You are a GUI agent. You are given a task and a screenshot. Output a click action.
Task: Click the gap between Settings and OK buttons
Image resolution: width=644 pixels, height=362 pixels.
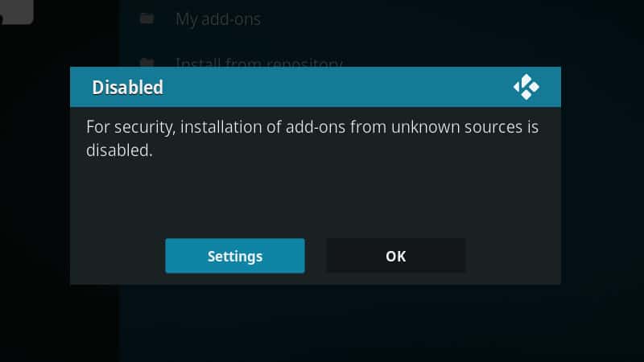316,256
